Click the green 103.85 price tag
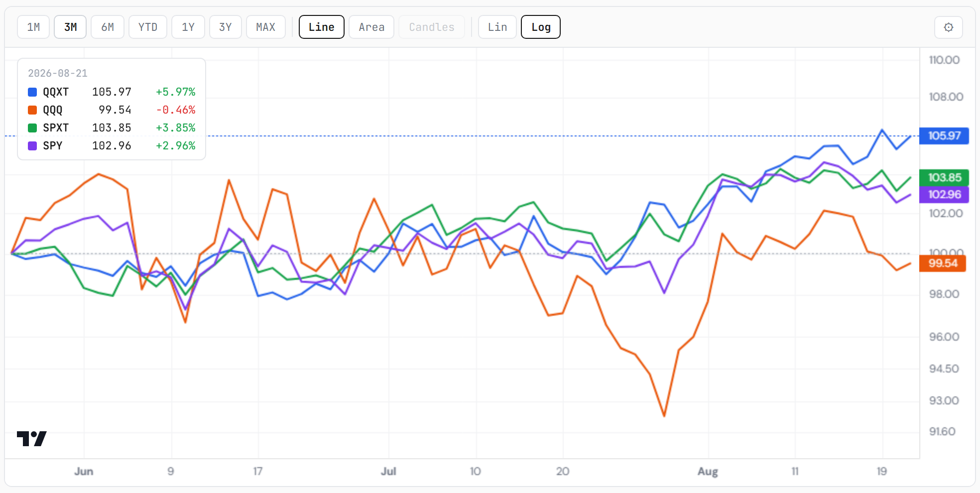Viewport: 980px width, 493px height. point(944,178)
